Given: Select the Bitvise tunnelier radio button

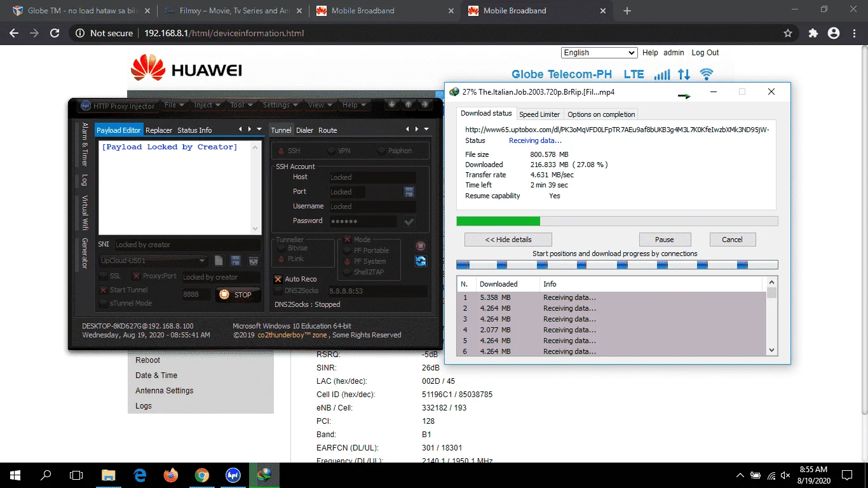Looking at the screenshot, I should (281, 248).
